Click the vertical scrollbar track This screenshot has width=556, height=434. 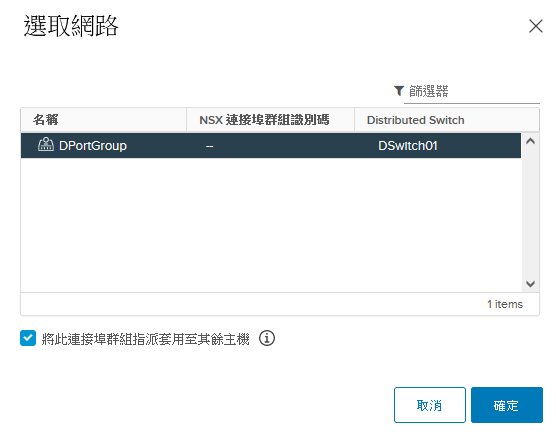(530, 213)
